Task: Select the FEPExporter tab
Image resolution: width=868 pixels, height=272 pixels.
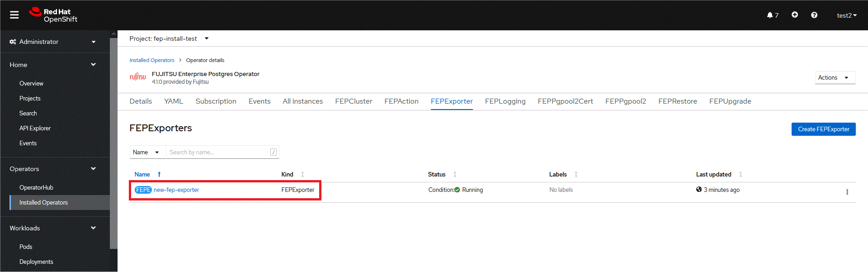Action: (x=452, y=101)
